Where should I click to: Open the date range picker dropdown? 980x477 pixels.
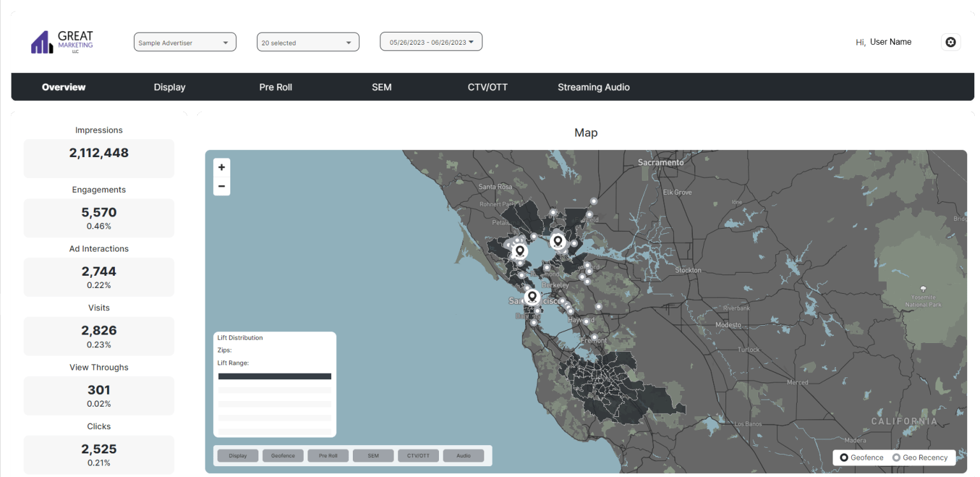[x=431, y=42]
